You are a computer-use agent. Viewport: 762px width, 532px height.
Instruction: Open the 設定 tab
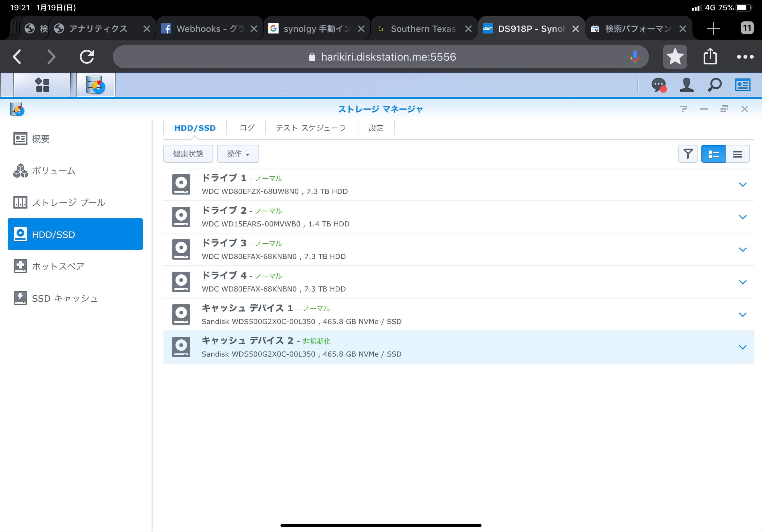376,128
